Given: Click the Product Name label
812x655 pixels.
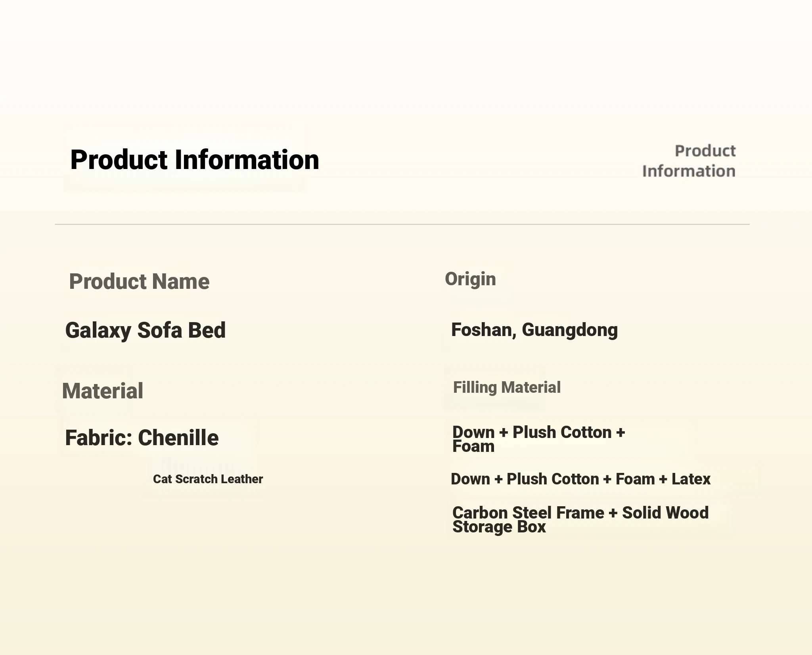Looking at the screenshot, I should [x=139, y=282].
